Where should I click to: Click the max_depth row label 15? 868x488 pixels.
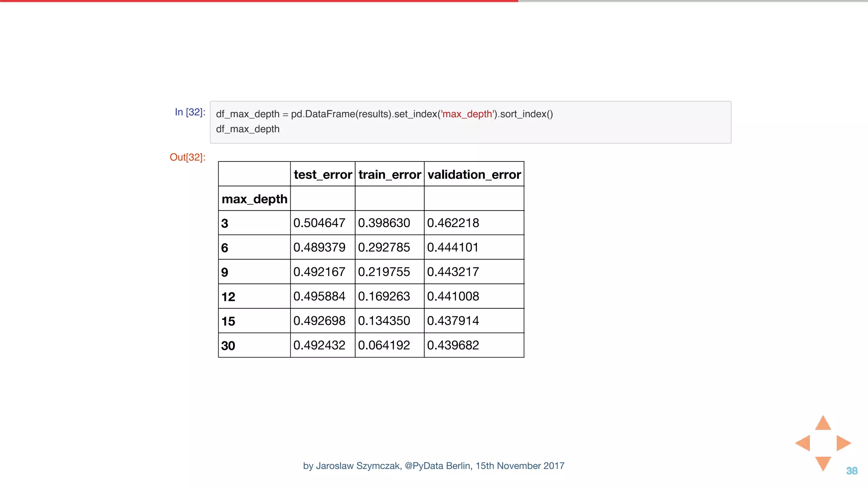point(228,321)
